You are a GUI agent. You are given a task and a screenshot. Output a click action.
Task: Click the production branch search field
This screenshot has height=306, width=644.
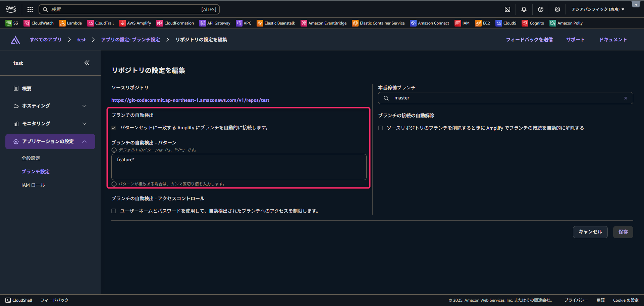click(x=505, y=98)
